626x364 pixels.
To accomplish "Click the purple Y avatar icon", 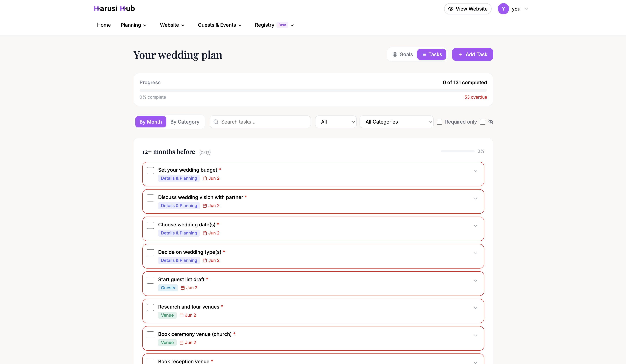I will (x=503, y=9).
